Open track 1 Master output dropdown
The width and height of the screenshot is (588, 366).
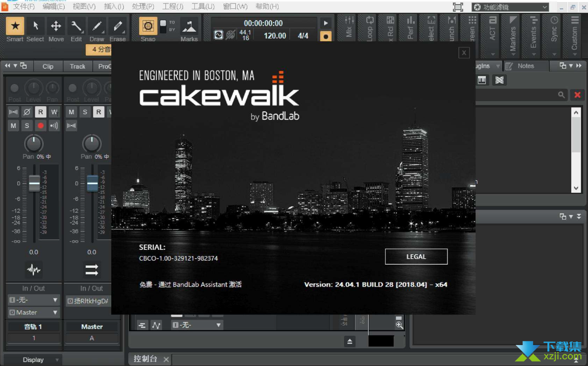[34, 312]
